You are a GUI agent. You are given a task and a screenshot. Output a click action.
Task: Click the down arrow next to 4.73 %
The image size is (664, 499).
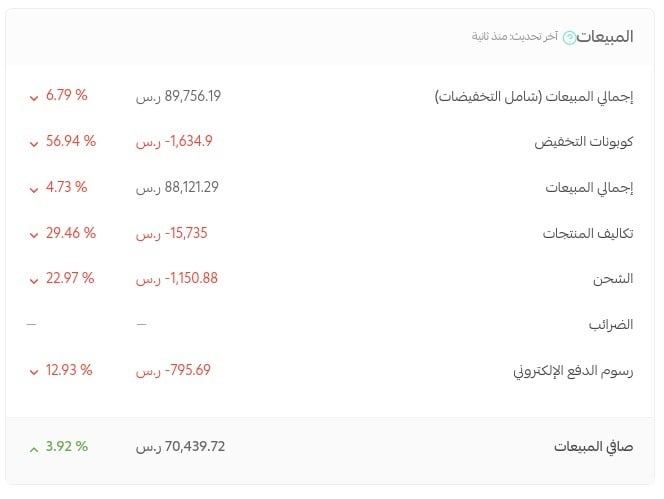[x=34, y=190]
